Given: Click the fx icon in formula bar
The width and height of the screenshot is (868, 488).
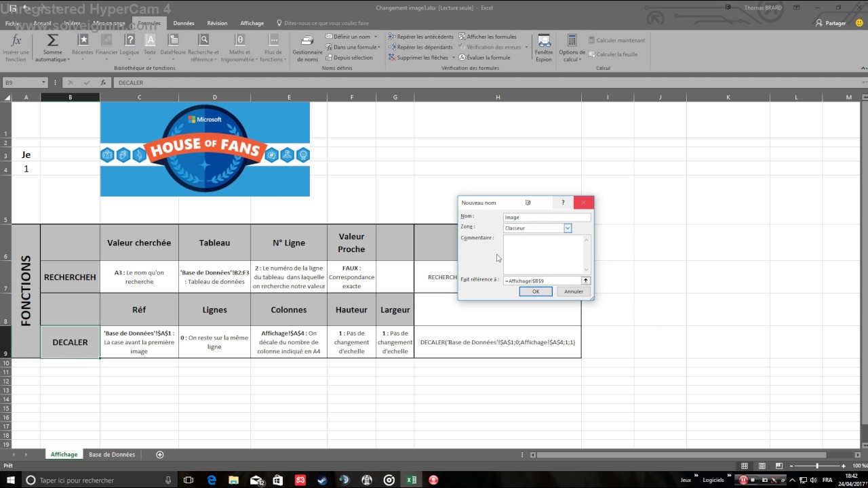Looking at the screenshot, I should tap(103, 83).
